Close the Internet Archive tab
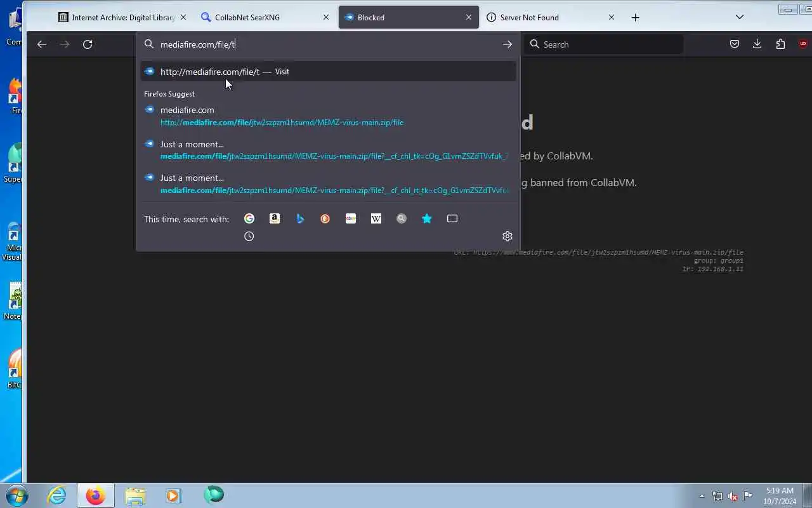The image size is (812, 508). pyautogui.click(x=183, y=17)
